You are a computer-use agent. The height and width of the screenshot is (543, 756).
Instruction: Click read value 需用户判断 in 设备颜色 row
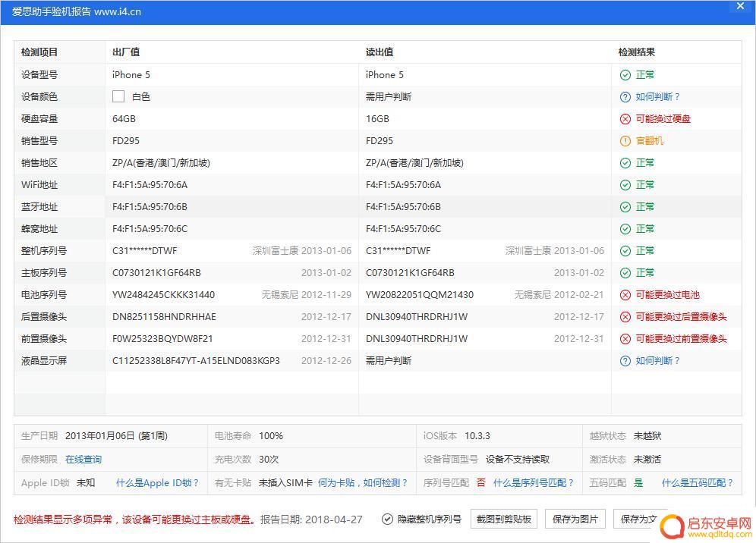(x=388, y=97)
